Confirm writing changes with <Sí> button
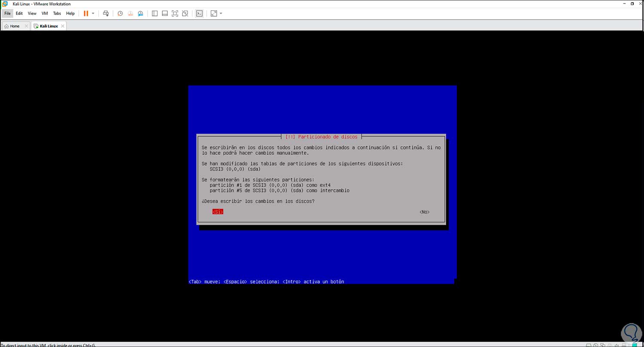Viewport: 644px width, 347px height. (218, 212)
